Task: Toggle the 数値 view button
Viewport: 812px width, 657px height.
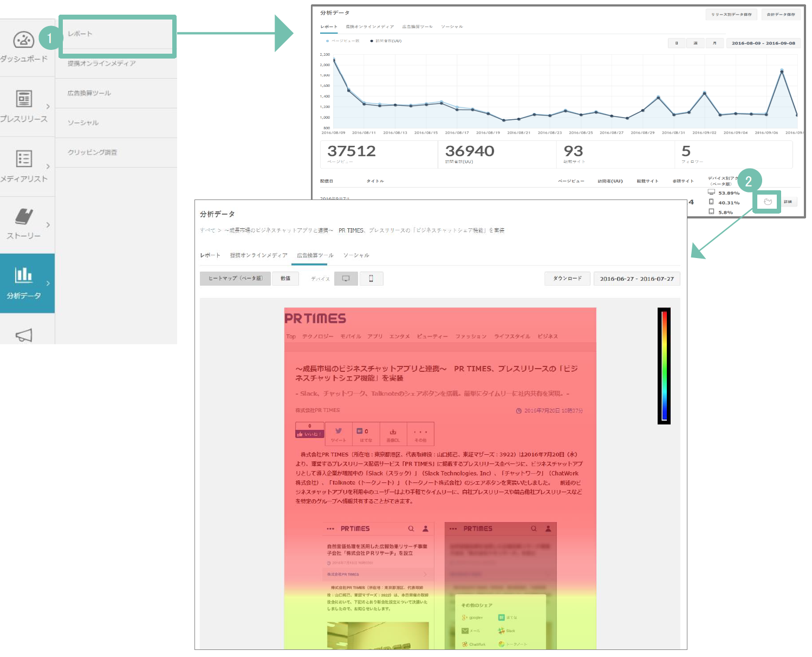Action: [x=285, y=279]
